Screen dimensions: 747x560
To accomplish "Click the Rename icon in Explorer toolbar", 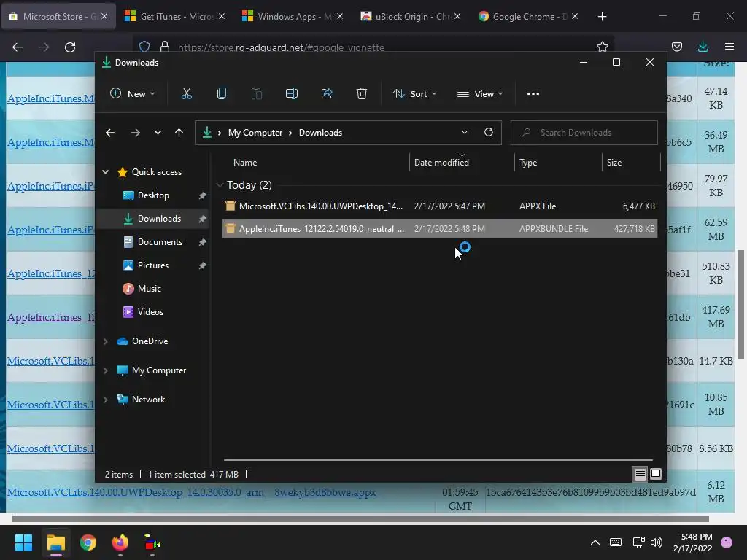I will click(x=292, y=94).
